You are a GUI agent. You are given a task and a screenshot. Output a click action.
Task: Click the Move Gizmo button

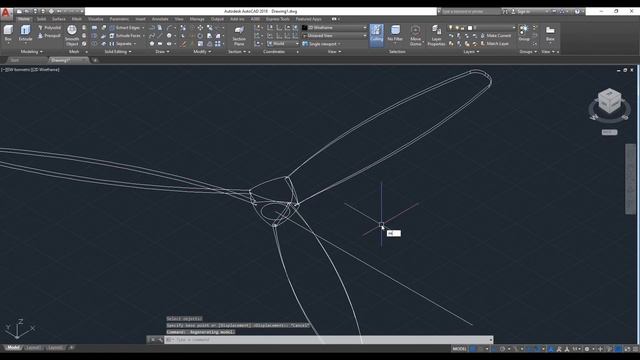coord(416,35)
